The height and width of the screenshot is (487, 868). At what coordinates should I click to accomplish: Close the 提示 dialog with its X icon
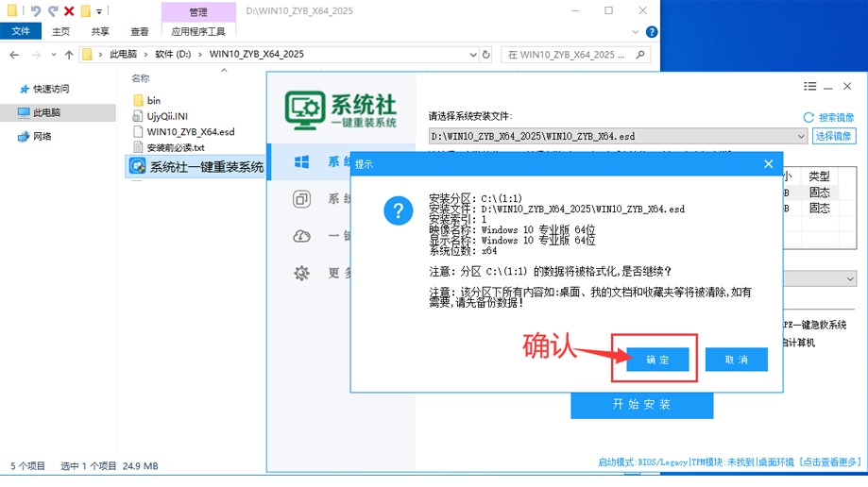coord(768,163)
